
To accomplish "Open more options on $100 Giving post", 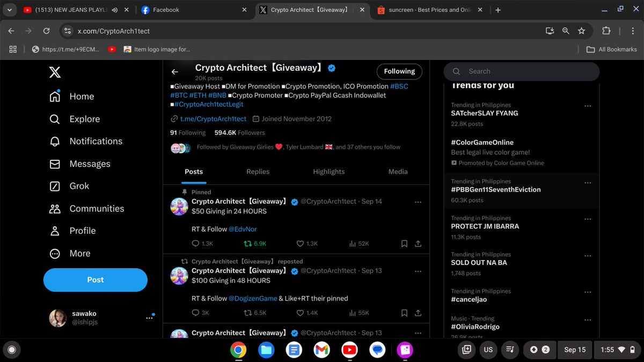I will (418, 271).
